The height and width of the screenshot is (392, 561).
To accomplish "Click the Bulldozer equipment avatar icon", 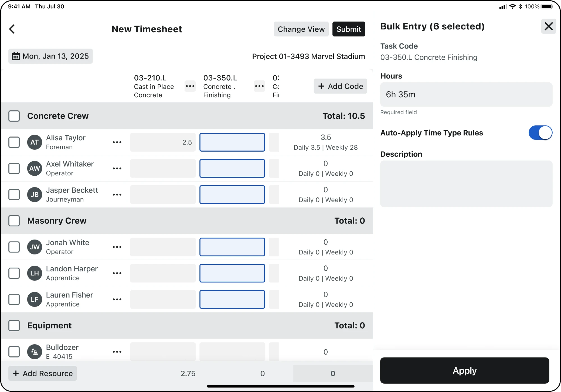I will pos(35,352).
